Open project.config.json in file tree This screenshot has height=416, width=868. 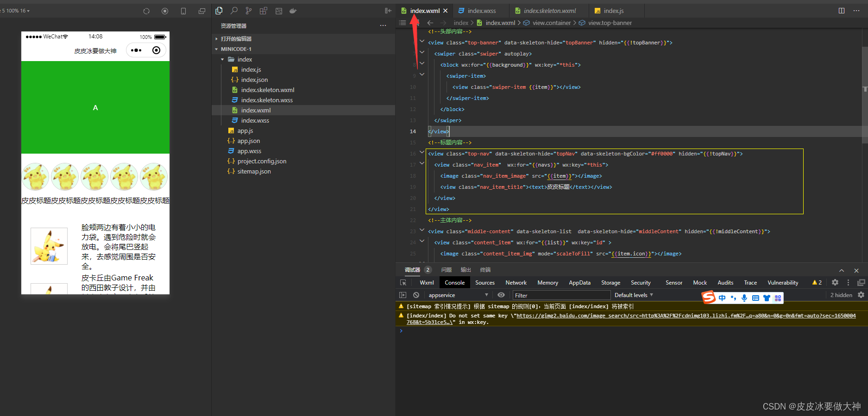pyautogui.click(x=262, y=161)
